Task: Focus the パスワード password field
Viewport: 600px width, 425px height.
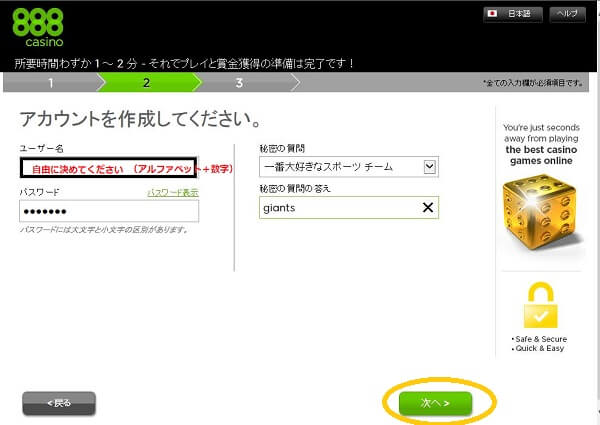Action: (109, 211)
